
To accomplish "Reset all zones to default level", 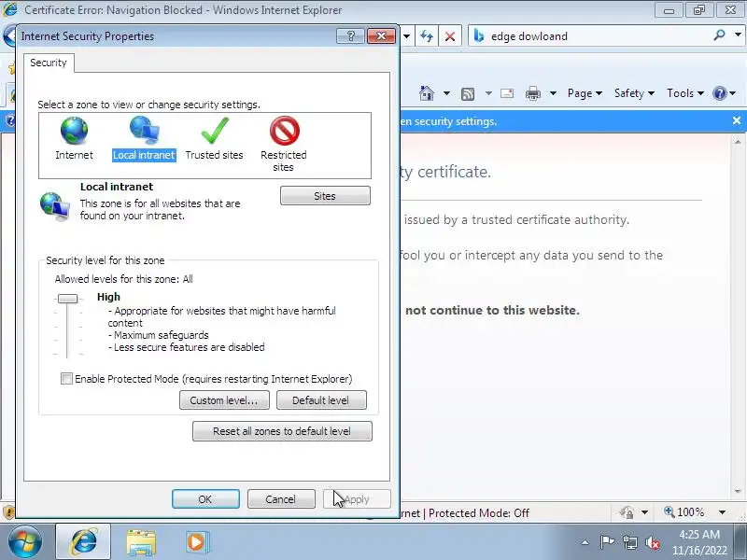I will click(x=282, y=431).
